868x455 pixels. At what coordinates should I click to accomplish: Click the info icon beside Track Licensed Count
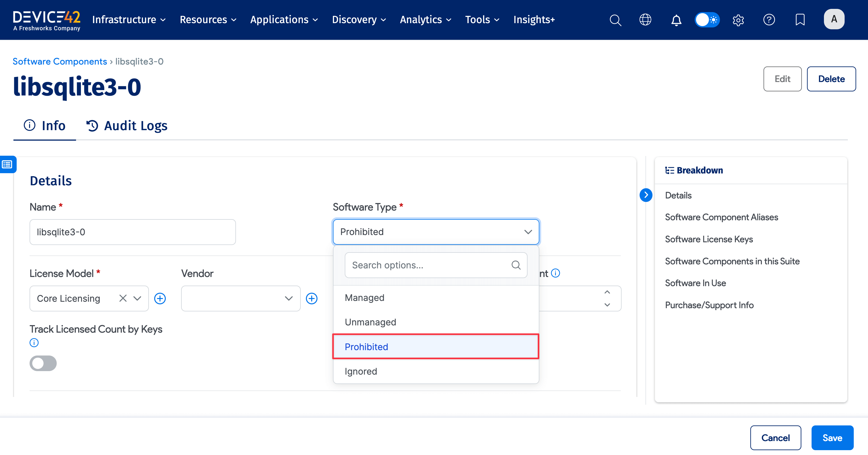tap(34, 342)
